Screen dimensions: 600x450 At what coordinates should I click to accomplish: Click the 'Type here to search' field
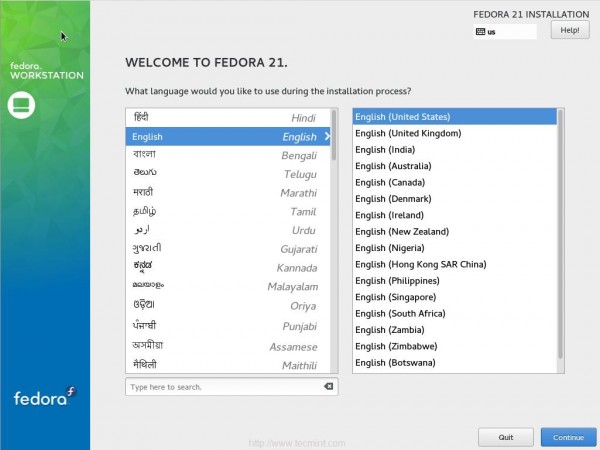pyautogui.click(x=232, y=386)
